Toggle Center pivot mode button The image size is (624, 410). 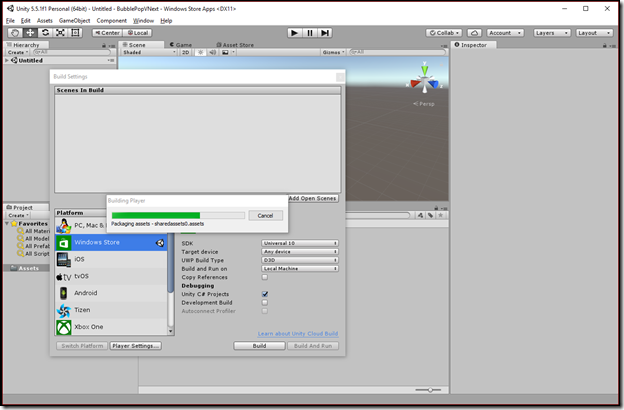107,33
